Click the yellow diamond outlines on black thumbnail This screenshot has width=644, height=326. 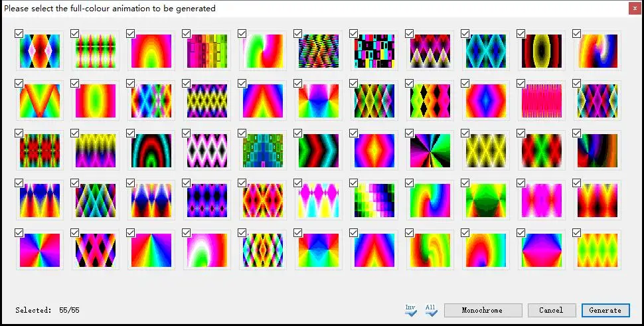tap(486, 151)
